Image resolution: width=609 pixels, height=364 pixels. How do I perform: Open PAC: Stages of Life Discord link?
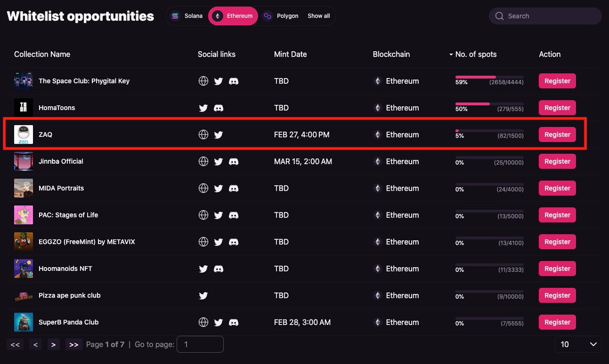[234, 215]
